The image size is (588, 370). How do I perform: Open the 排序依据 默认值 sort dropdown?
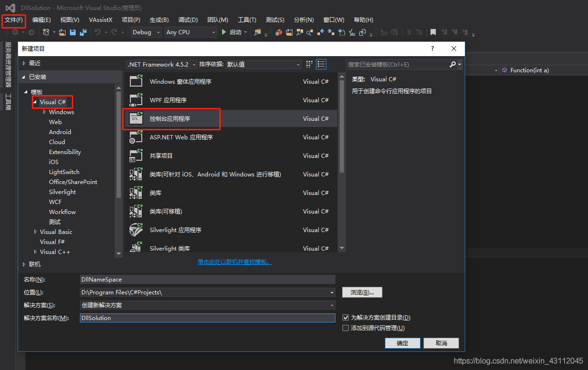263,64
